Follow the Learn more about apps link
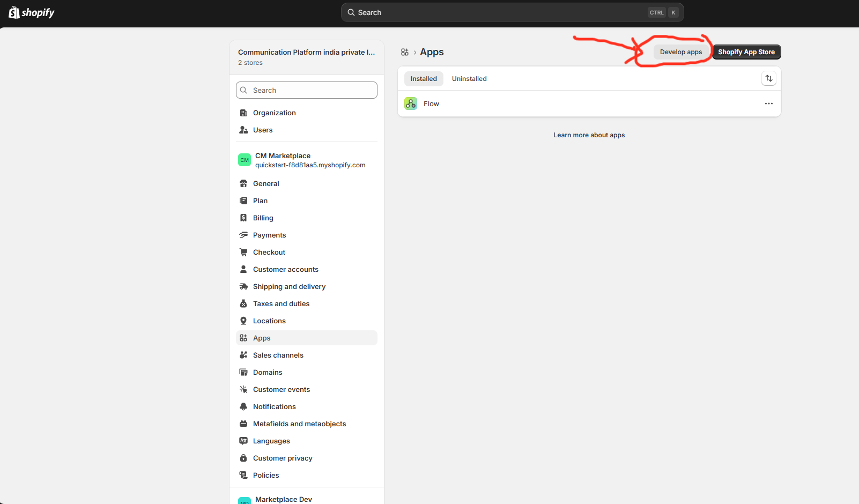Screen dimensions: 859x504 coord(589,135)
